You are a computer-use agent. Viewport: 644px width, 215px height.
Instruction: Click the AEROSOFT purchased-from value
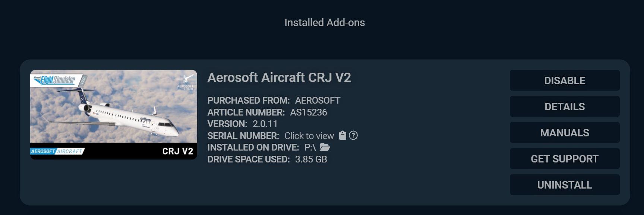coord(318,100)
